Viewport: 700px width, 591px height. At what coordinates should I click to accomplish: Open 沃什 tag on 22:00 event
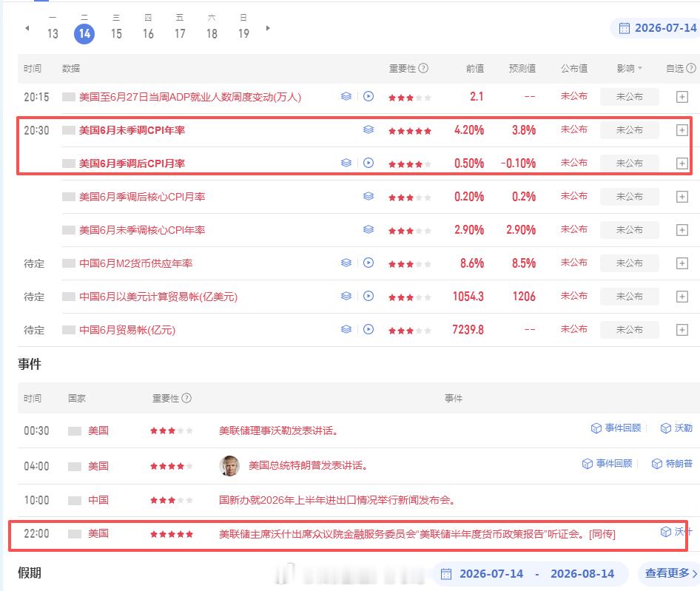(x=676, y=531)
